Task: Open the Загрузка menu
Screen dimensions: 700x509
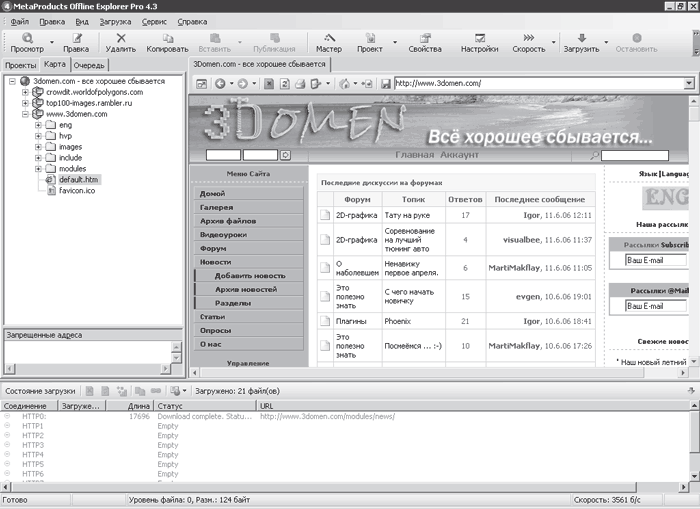Action: (x=115, y=21)
